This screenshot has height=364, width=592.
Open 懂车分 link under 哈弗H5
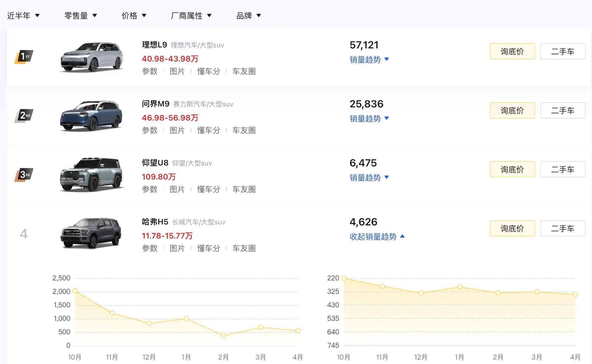pyautogui.click(x=209, y=248)
